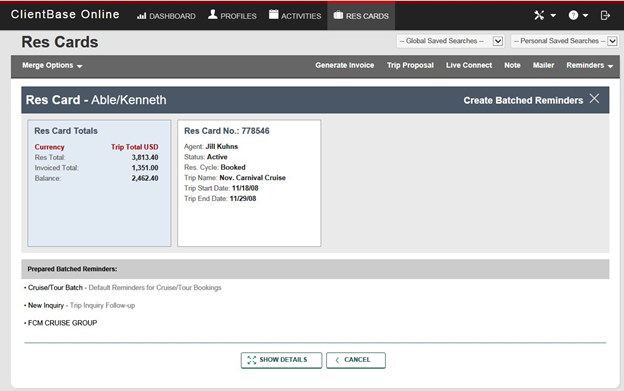The width and height of the screenshot is (624, 391).
Task: Open the Global Saved Searches dropdown
Action: pos(450,41)
